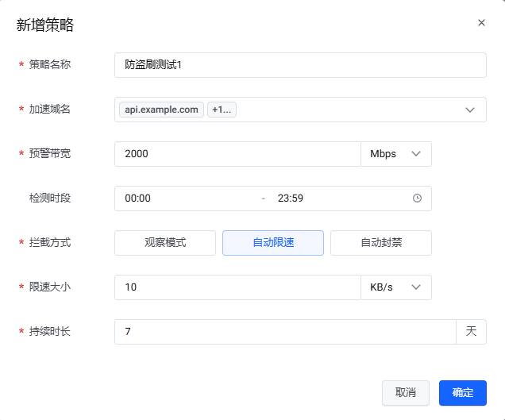
Task: Click the 策略名称 input field
Action: click(x=300, y=65)
